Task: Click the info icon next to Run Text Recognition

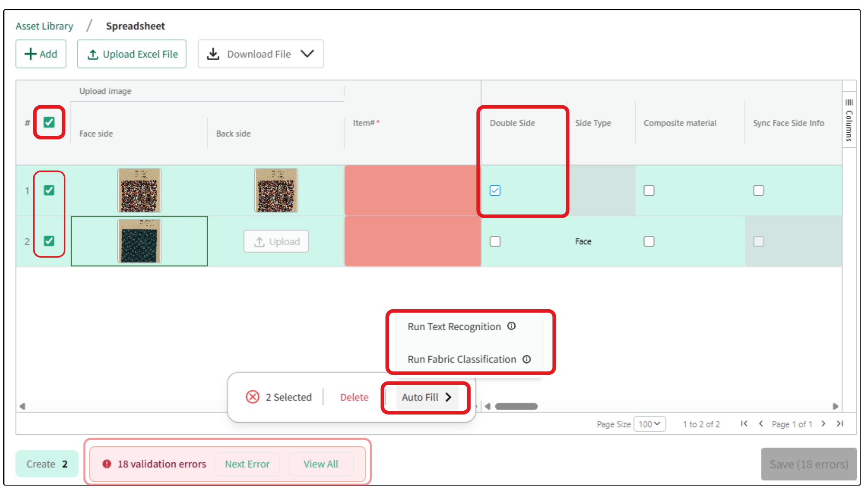Action: 511,326
